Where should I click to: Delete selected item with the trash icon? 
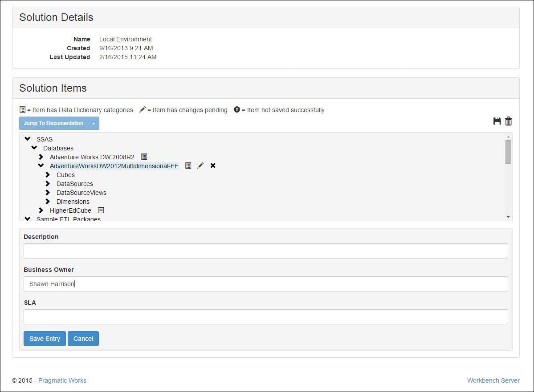[509, 121]
